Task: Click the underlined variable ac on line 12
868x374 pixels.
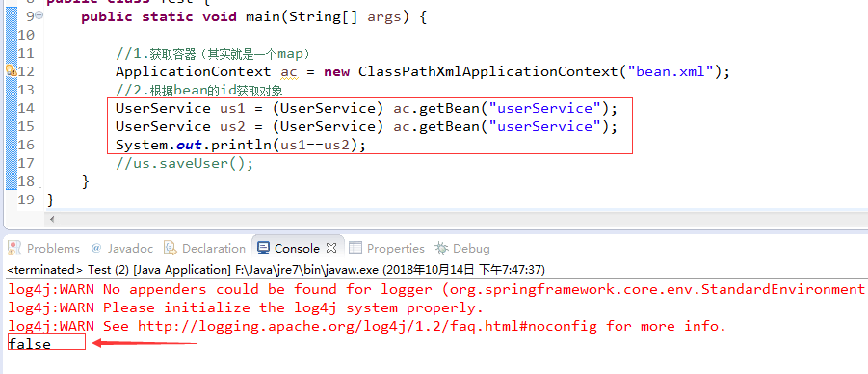Action: (x=289, y=72)
